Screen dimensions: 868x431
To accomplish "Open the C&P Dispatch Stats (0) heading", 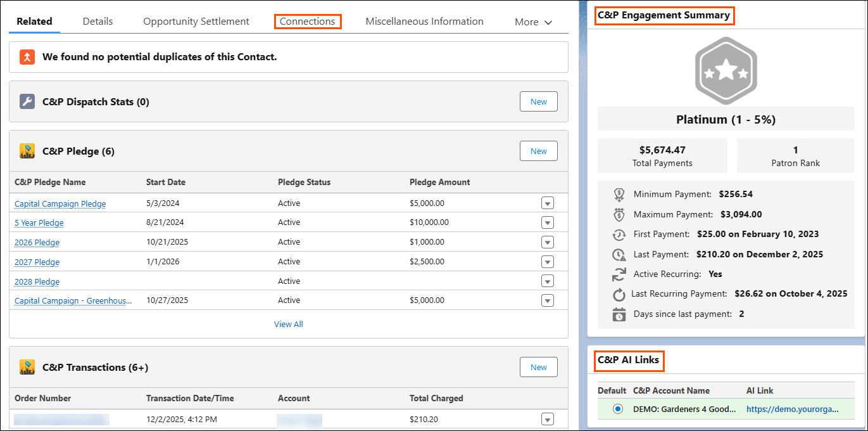I will pos(96,101).
